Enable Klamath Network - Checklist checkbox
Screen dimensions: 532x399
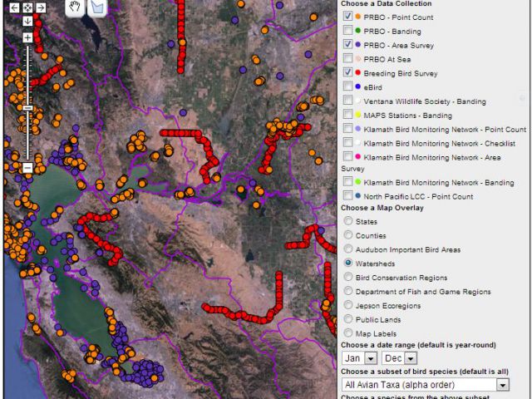[x=347, y=142]
